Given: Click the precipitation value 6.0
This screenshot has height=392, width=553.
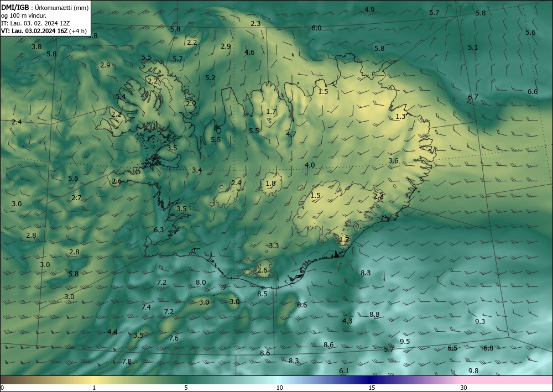Looking at the screenshot, I should coord(316,28).
